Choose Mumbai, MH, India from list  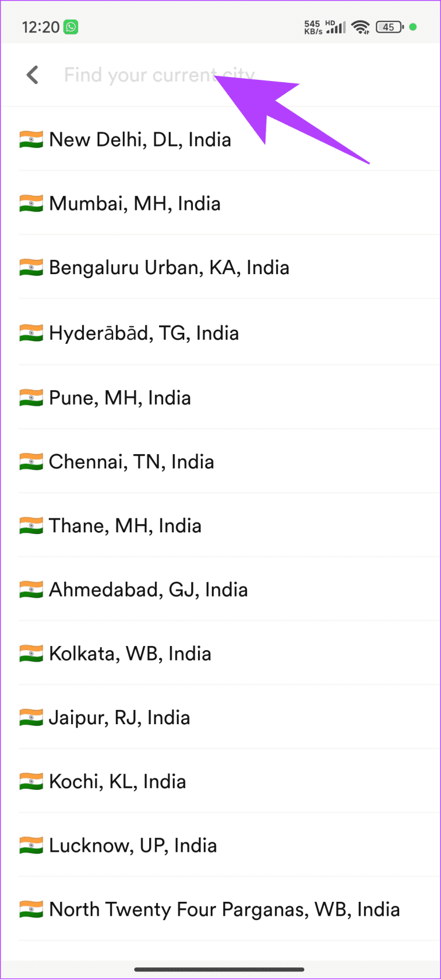135,203
